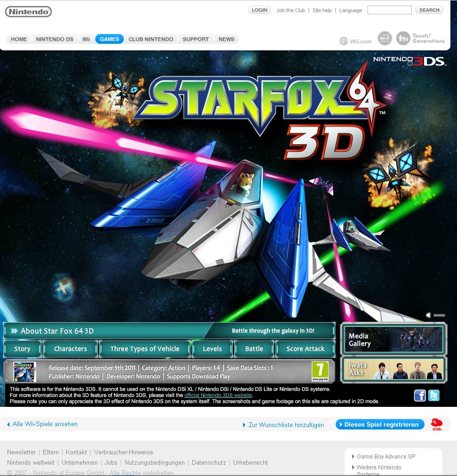The image size is (457, 476).
Task: Mute sound with the speaker icon
Action: point(428,315)
